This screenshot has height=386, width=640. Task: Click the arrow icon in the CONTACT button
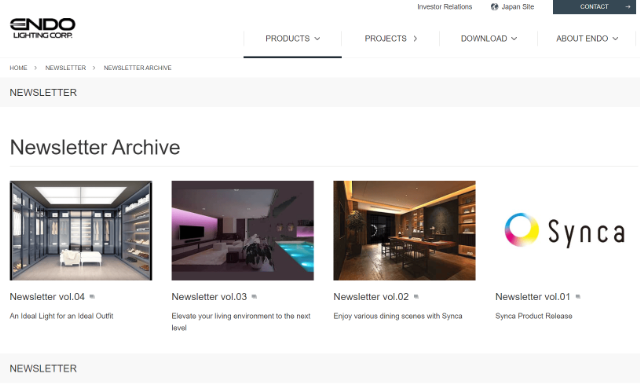(x=627, y=7)
